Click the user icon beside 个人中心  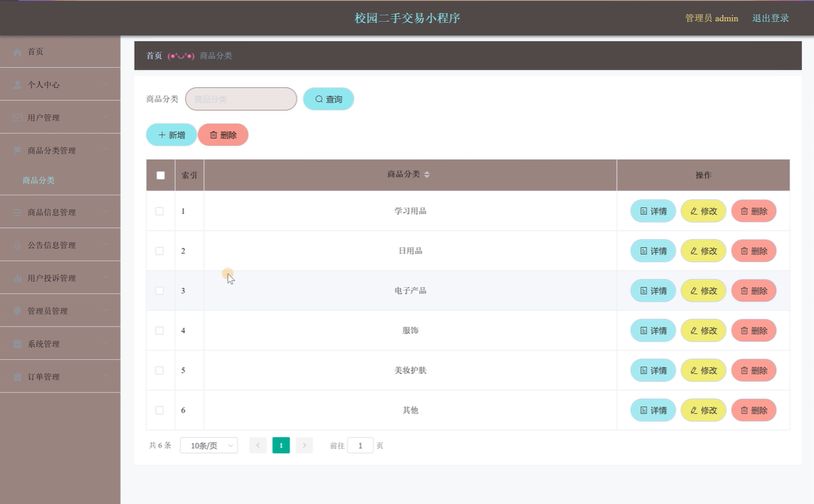click(x=17, y=85)
